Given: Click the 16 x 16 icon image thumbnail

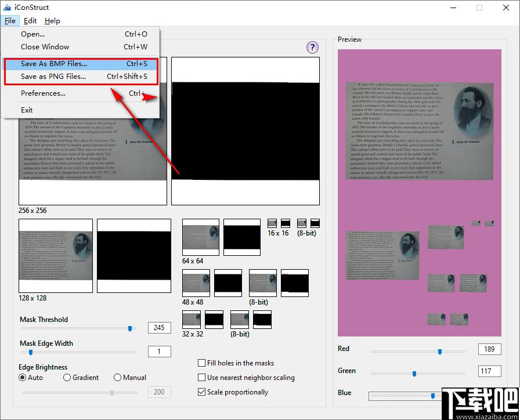Looking at the screenshot, I should click(272, 223).
